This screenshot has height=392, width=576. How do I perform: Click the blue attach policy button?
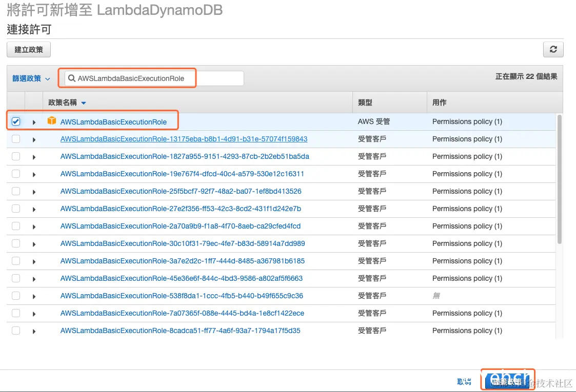(507, 381)
